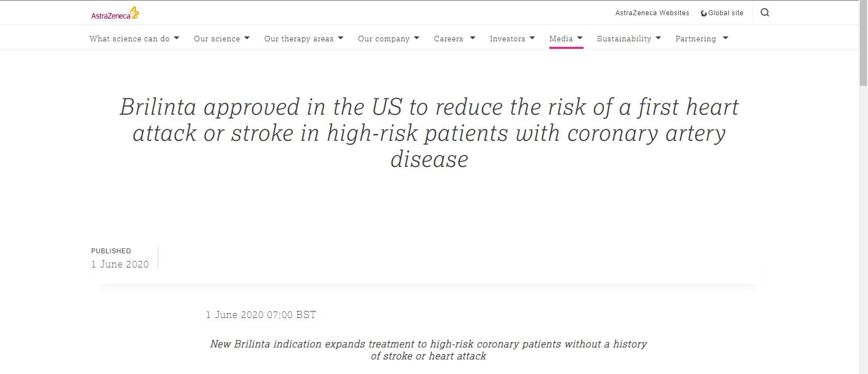Expand the Investors dropdown arrow
This screenshot has width=868, height=374.
coord(532,38)
